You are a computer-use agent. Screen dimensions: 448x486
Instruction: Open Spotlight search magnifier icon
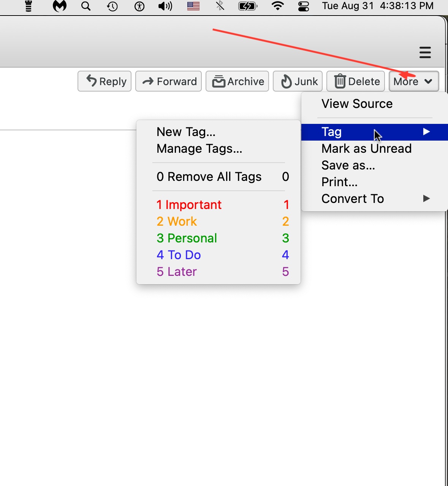(x=86, y=6)
